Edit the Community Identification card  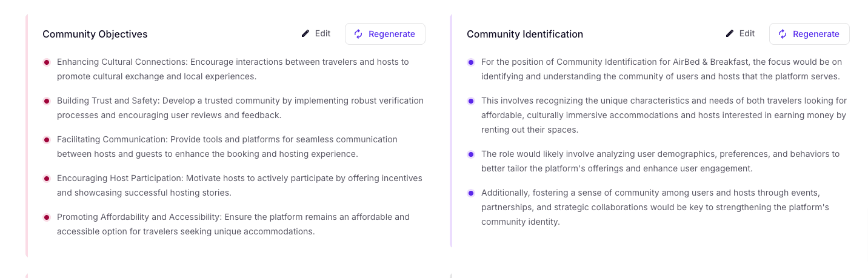click(x=740, y=34)
